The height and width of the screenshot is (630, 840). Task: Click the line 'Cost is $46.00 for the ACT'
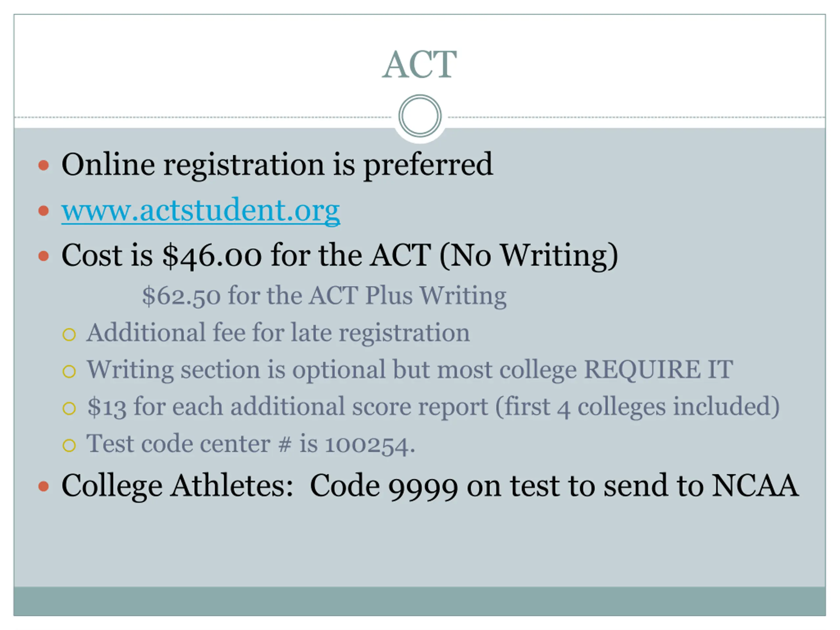point(246,255)
